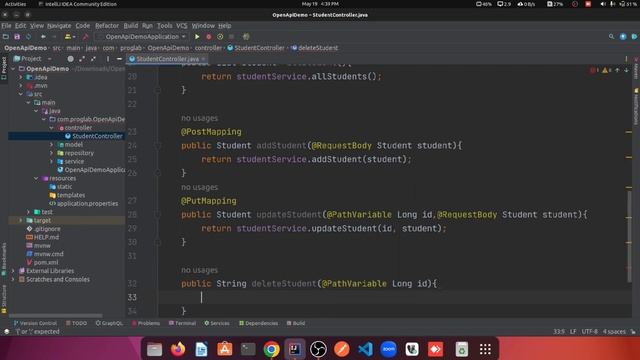
Task: Collapse the src folder
Action: [21, 94]
